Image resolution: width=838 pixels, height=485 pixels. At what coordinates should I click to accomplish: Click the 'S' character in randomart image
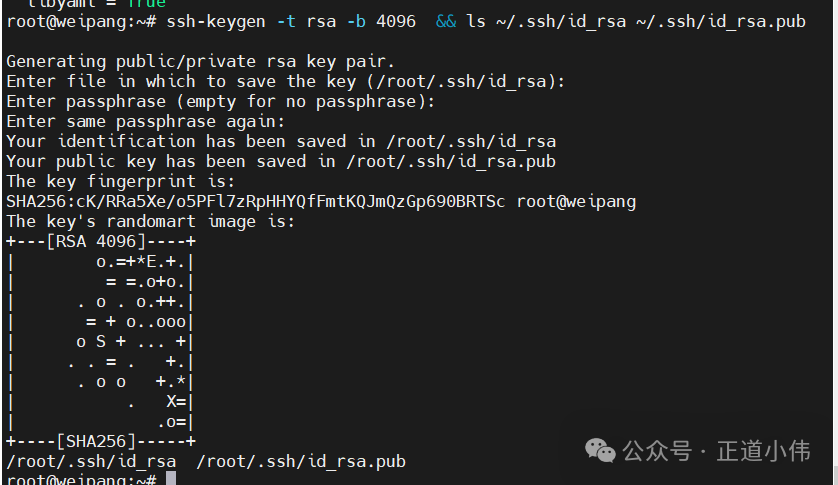tap(100, 342)
